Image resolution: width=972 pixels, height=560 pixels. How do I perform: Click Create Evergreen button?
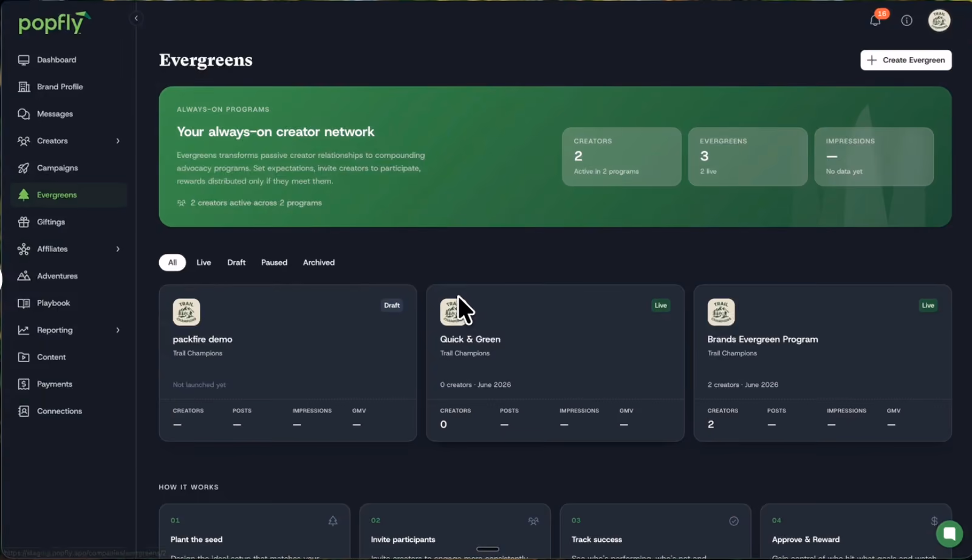[906, 60]
